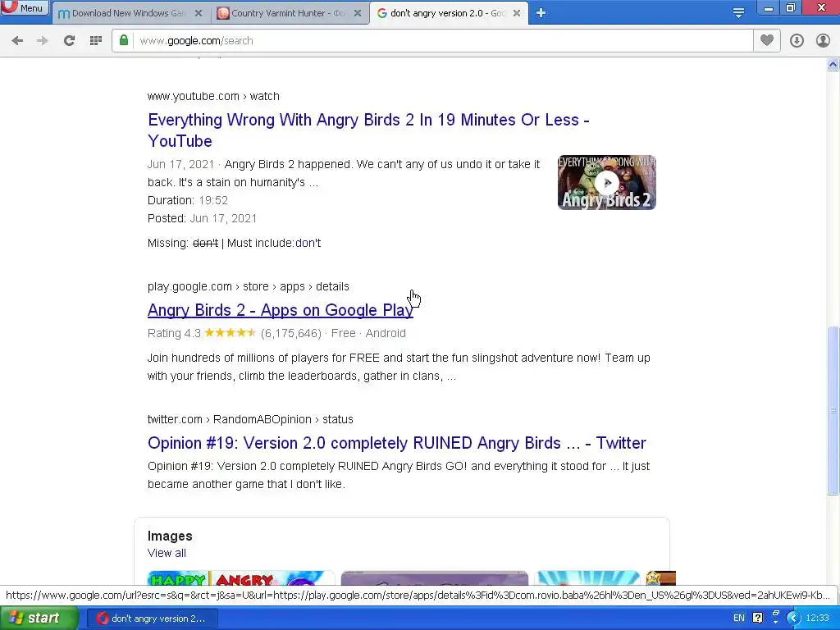Click the 12:33 taskbar clock
The width and height of the screenshot is (840, 630).
(x=817, y=619)
